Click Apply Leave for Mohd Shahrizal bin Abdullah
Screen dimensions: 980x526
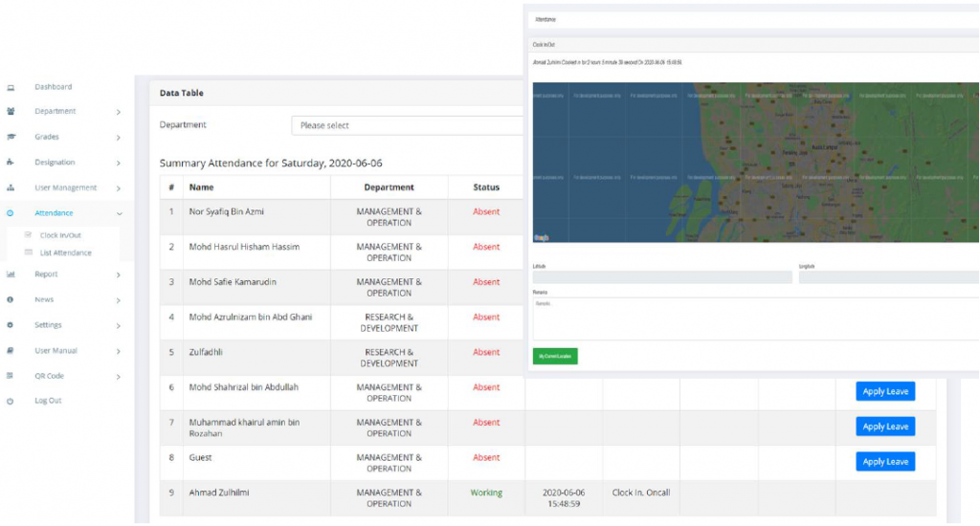(885, 391)
